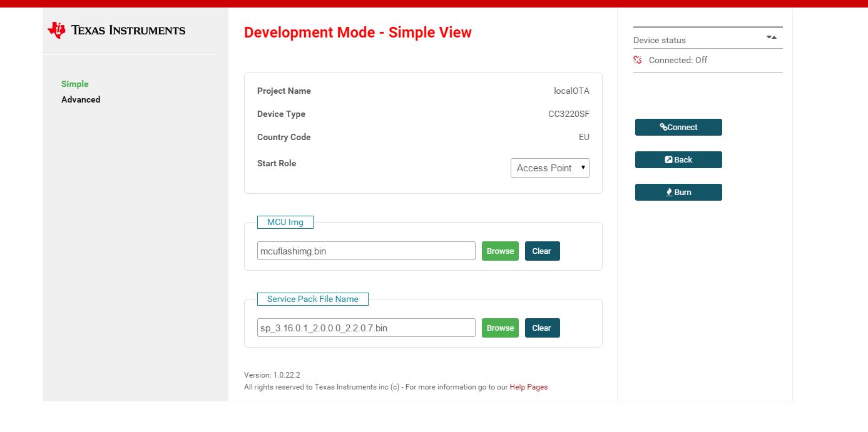Click the EU country code value

click(x=584, y=137)
